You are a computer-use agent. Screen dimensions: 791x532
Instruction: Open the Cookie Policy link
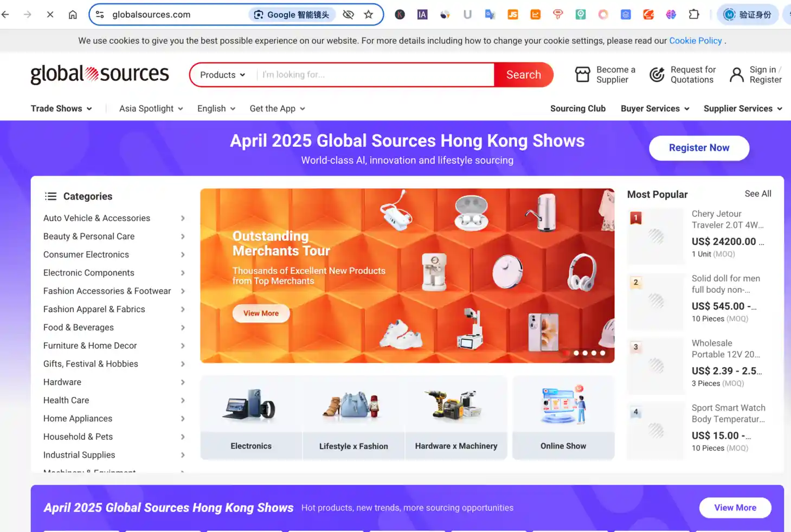click(696, 40)
